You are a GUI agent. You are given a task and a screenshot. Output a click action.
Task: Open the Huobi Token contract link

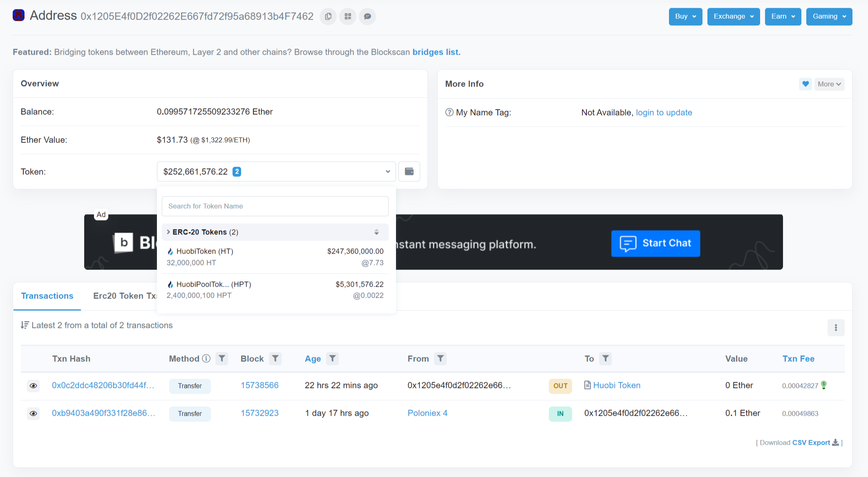pyautogui.click(x=617, y=385)
